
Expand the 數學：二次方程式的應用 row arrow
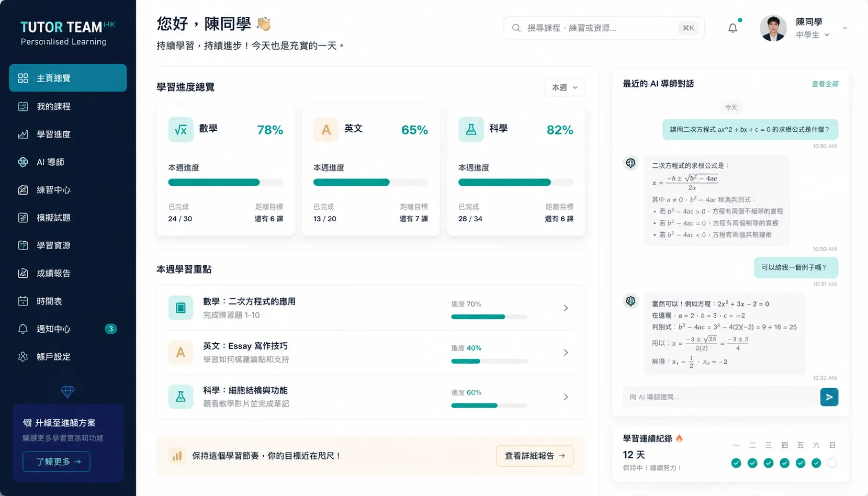[x=566, y=308]
